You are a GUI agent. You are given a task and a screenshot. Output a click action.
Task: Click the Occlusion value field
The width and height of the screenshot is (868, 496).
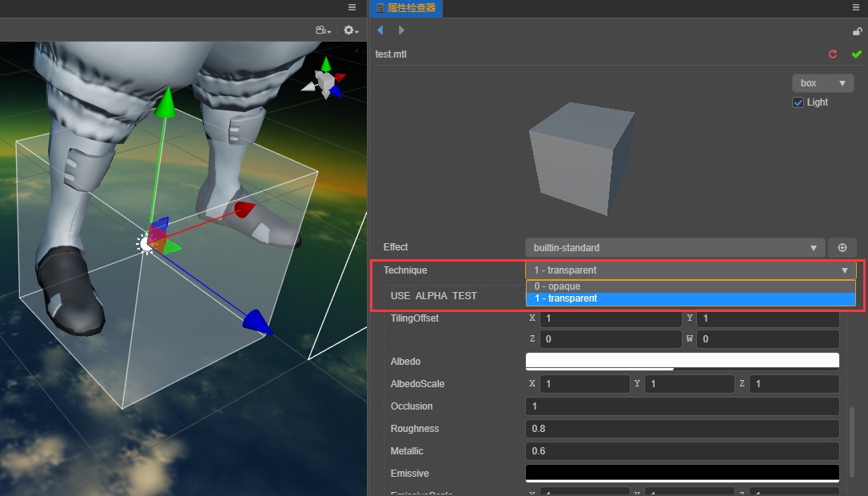[x=682, y=406]
